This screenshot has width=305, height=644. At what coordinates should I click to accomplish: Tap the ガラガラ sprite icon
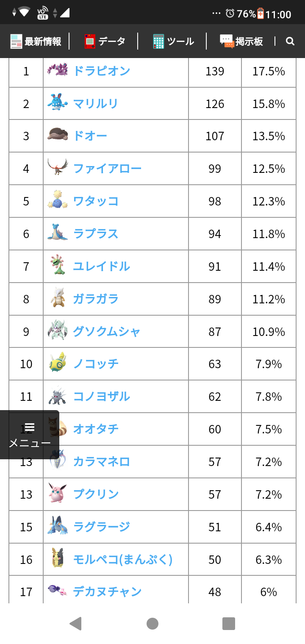(x=58, y=299)
